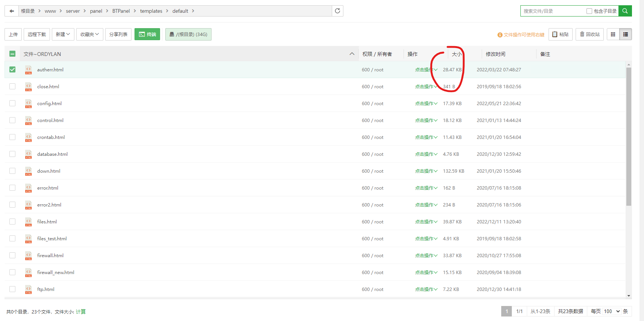
Task: Open the 回收站 recycle bin
Action: pos(590,34)
